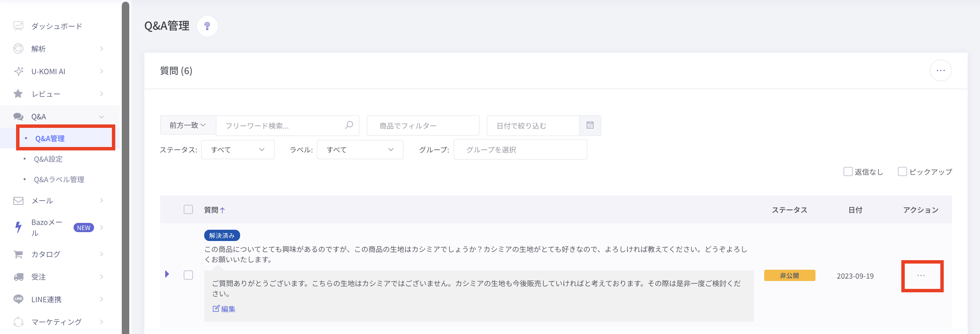This screenshot has width=980, height=334.
Task: Click the ダッシュボード monitor icon
Action: tap(18, 26)
